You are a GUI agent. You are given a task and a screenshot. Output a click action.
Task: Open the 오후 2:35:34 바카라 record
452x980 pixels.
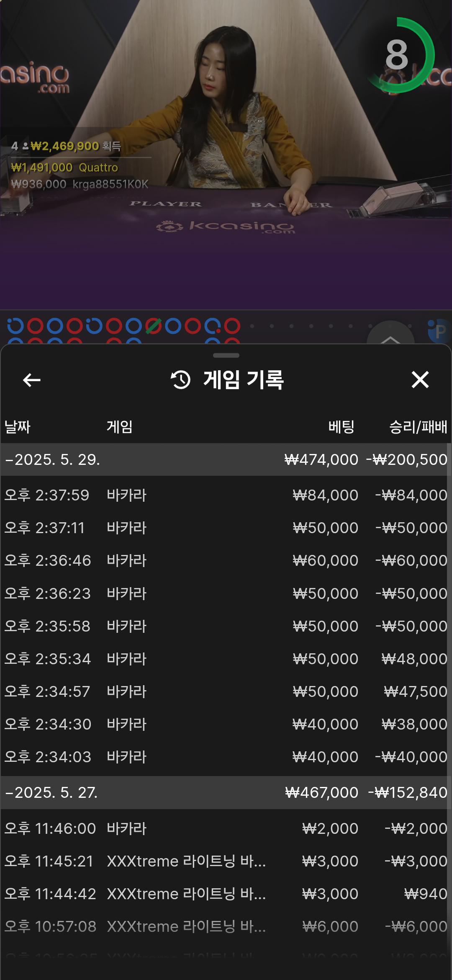[x=226, y=659]
